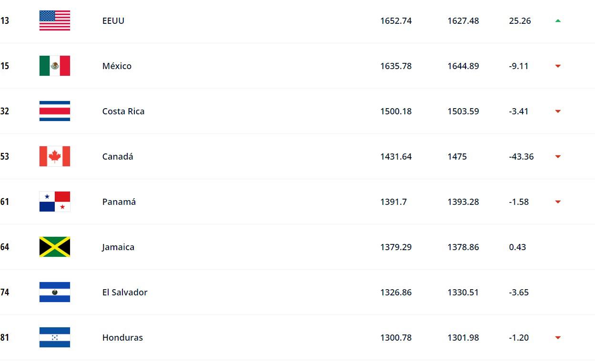595x364 pixels.
Task: Open the México team link
Action: (x=117, y=66)
